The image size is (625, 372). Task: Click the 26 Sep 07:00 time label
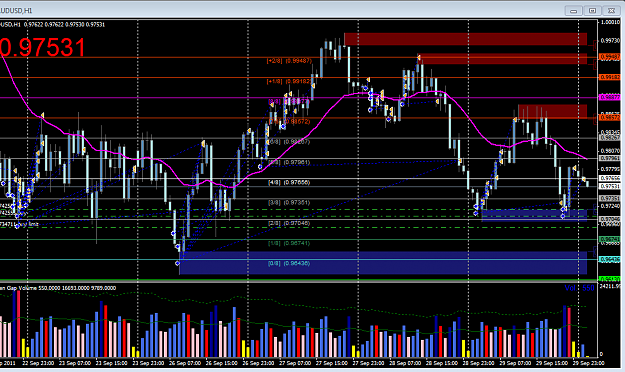pyautogui.click(x=185, y=363)
